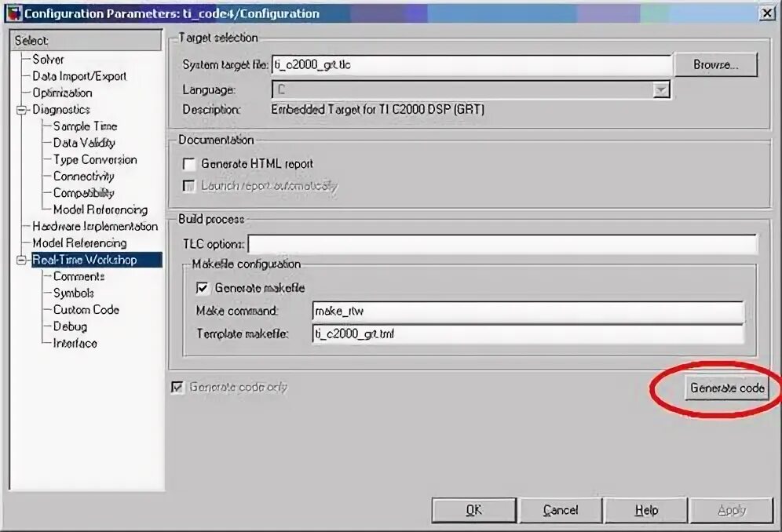Toggle Launch report automatically checkbox
Viewport: 782px width, 532px height.
click(189, 186)
